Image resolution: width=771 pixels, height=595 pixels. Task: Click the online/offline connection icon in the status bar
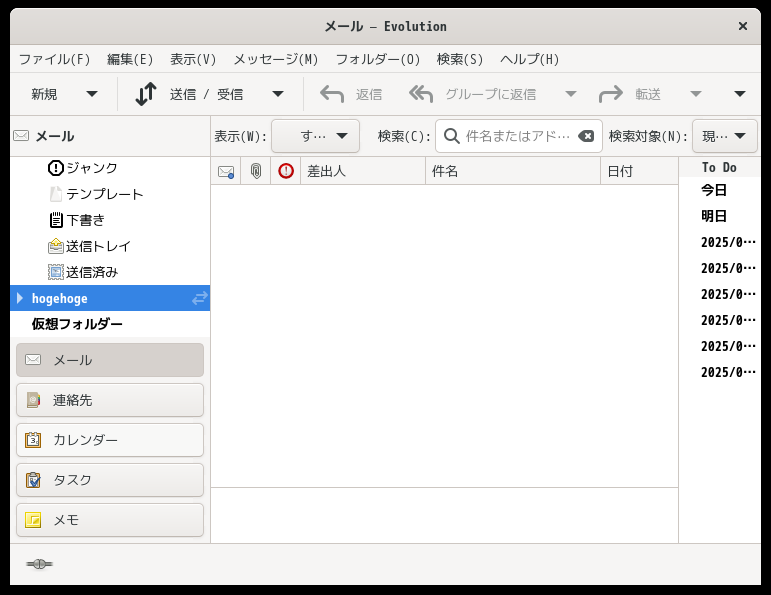point(39,564)
